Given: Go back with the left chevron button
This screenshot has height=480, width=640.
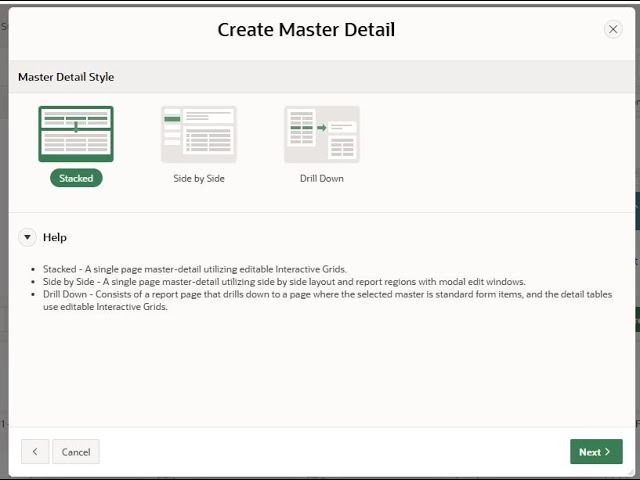Looking at the screenshot, I should tap(35, 451).
